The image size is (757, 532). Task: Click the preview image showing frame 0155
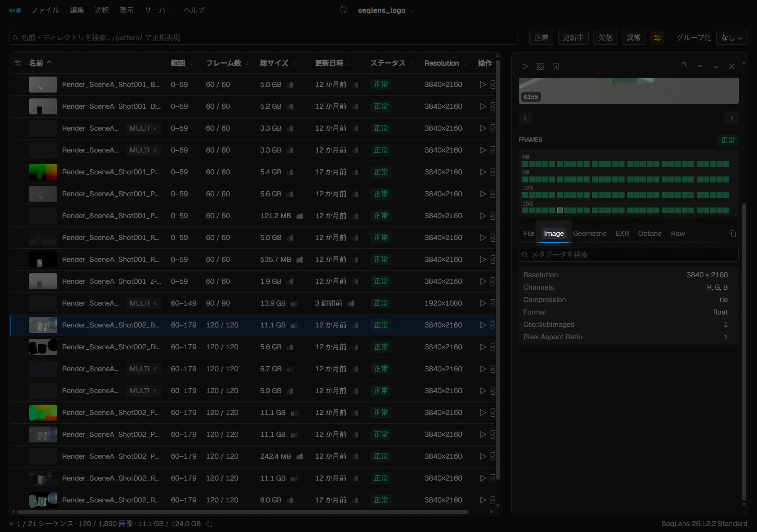click(628, 91)
